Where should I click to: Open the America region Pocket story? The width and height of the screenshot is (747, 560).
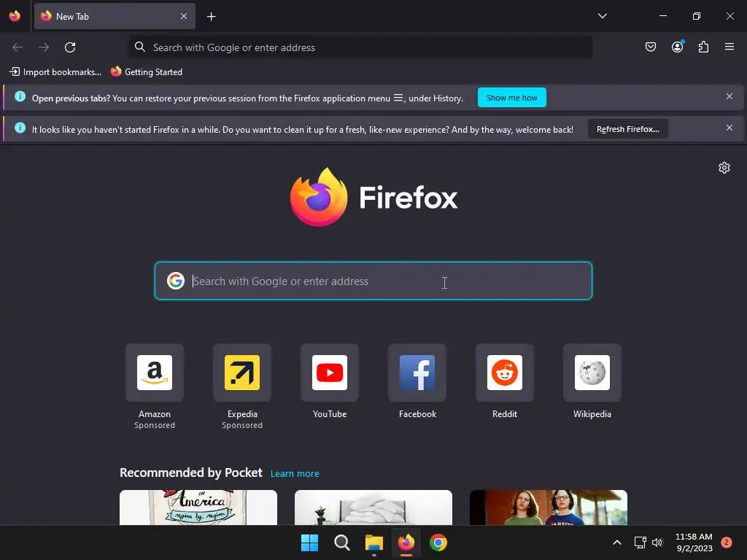198,507
